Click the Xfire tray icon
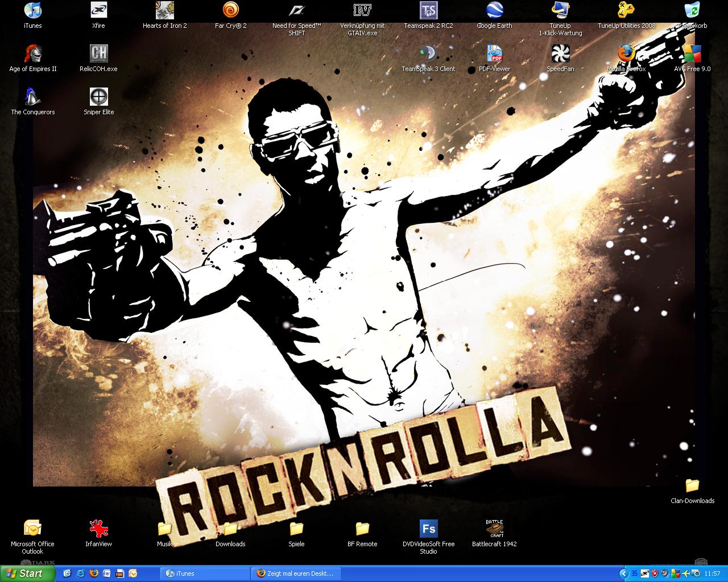 pos(645,573)
